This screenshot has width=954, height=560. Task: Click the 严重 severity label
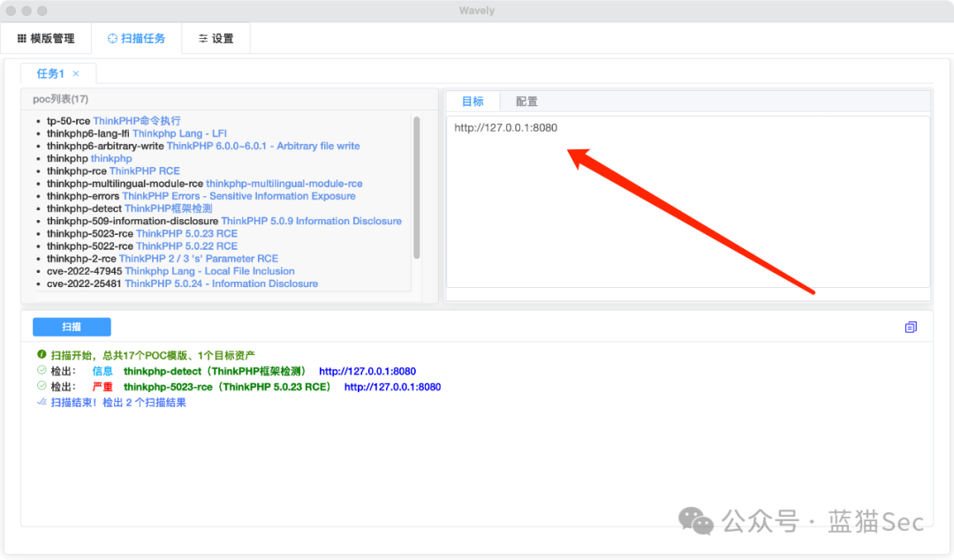coord(102,387)
